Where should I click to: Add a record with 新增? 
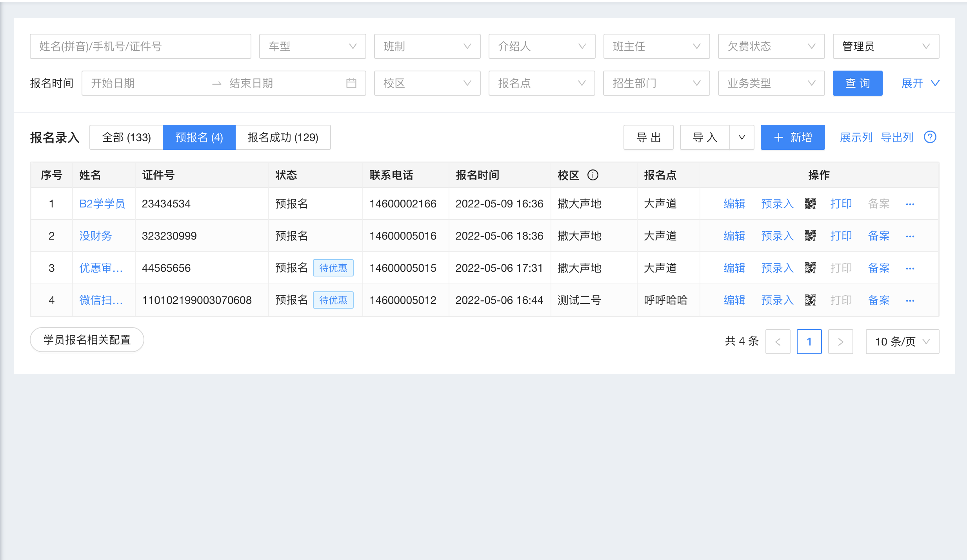coord(793,137)
